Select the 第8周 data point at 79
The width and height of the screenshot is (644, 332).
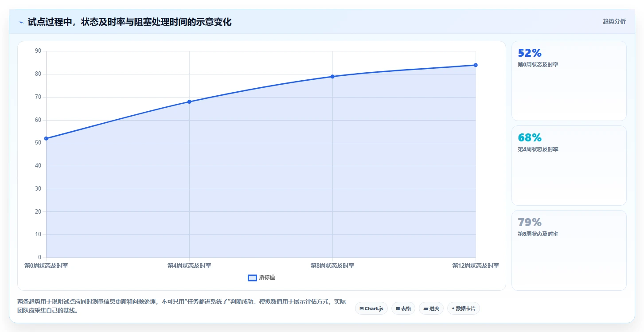coord(332,77)
